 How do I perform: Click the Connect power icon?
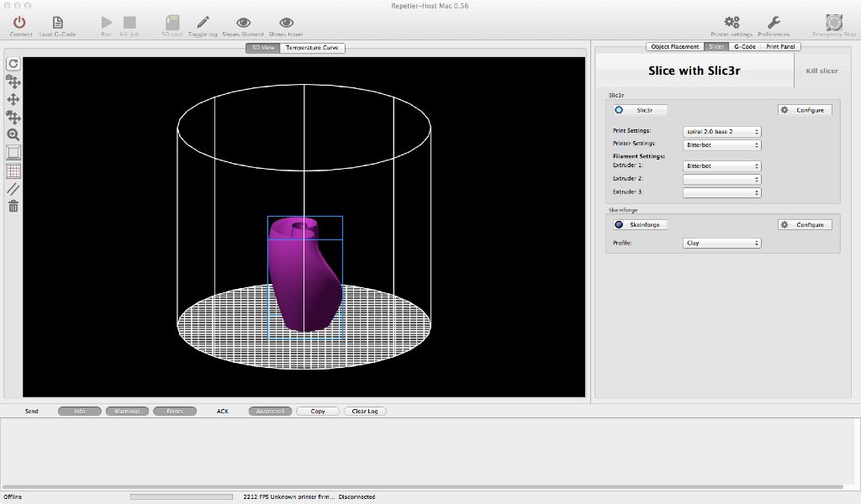pos(20,23)
